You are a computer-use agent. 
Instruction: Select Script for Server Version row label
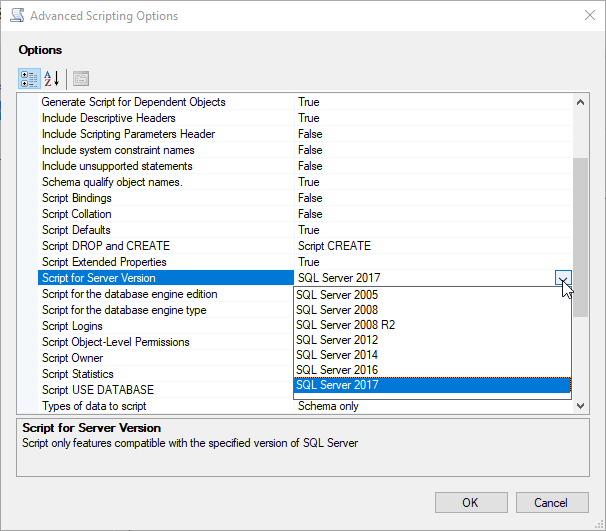(166, 278)
